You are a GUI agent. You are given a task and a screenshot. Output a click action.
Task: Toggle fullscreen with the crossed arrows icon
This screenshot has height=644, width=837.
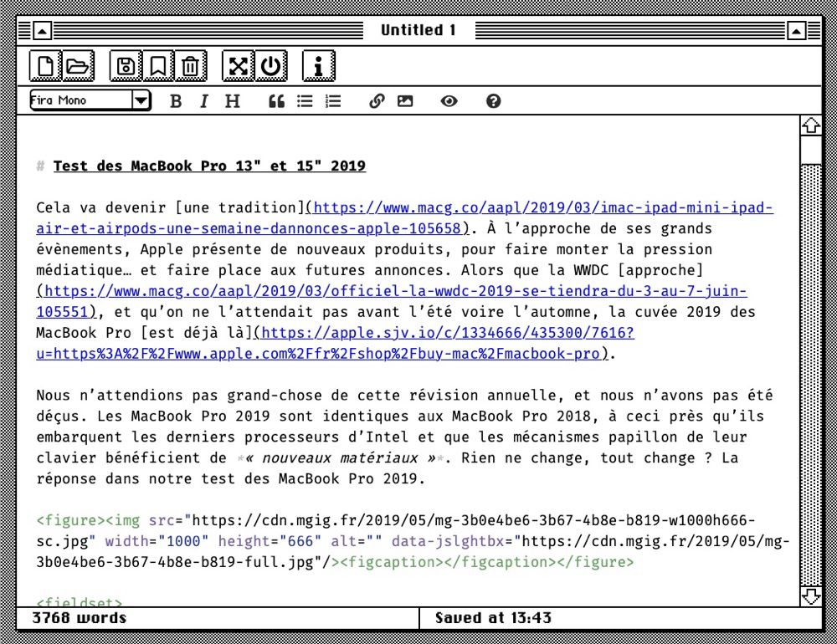pos(238,66)
